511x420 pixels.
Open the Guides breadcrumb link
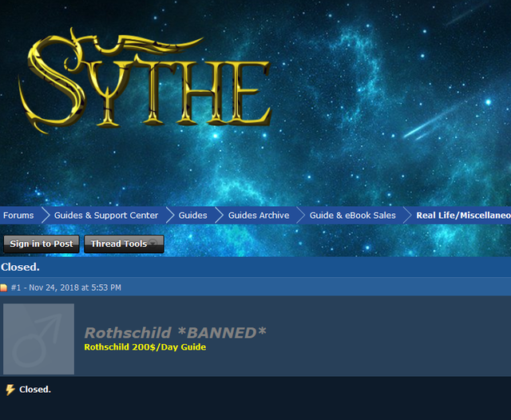point(192,216)
